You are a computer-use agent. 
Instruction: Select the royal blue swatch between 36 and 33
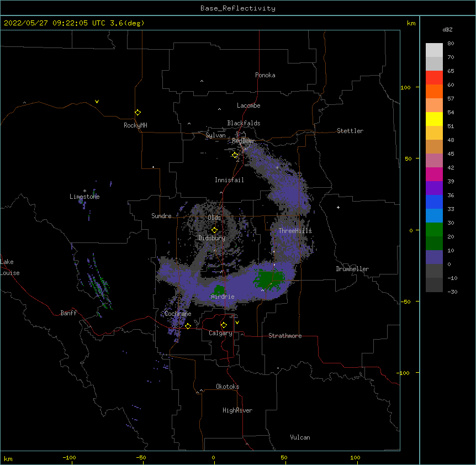tap(434, 202)
